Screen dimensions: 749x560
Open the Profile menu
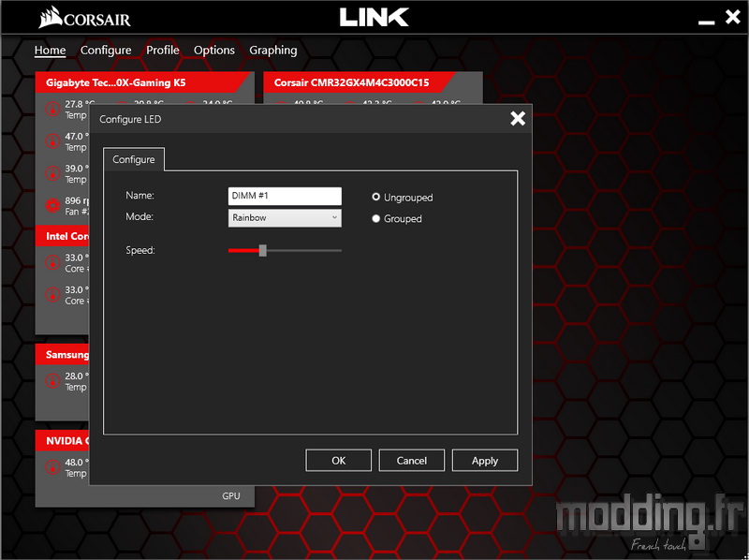(x=162, y=51)
